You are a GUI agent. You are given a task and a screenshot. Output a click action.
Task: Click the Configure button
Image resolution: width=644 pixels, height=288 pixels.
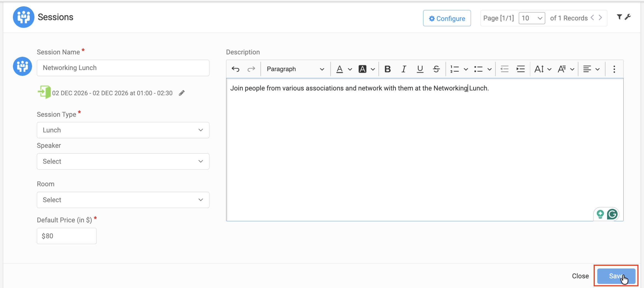[x=447, y=18]
